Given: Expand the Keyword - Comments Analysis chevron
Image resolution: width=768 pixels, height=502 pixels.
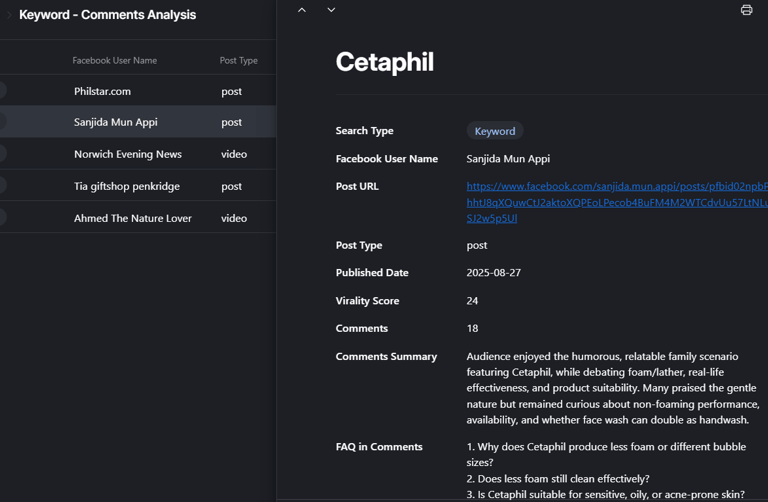Looking at the screenshot, I should click(x=9, y=15).
